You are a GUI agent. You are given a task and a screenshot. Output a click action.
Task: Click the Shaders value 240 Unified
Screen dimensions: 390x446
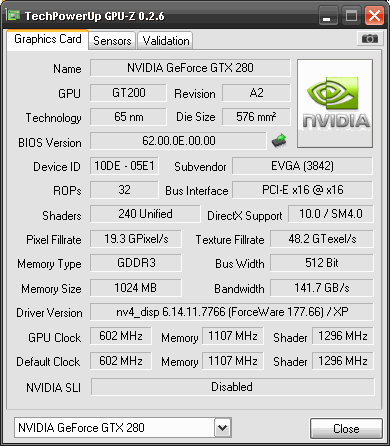tap(145, 214)
